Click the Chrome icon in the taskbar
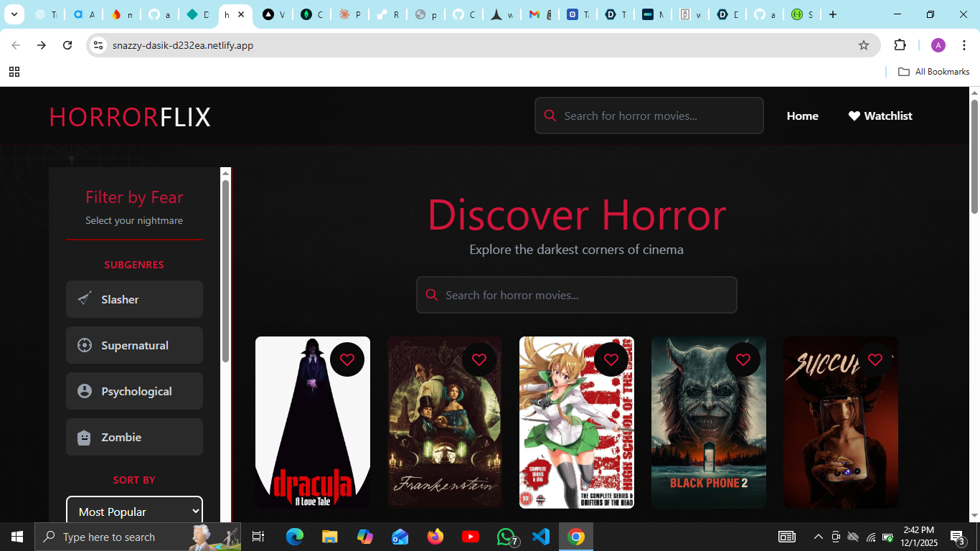Viewport: 980px width, 551px height. click(x=576, y=537)
